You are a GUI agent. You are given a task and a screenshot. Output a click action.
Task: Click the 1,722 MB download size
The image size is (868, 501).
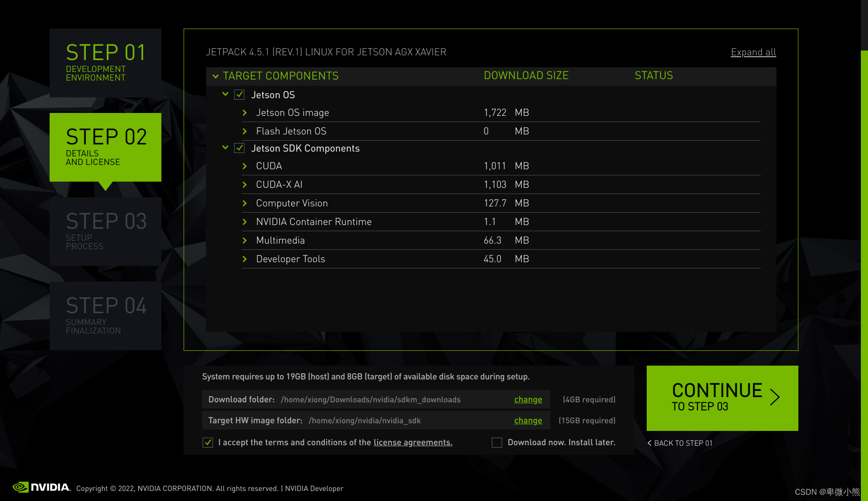click(x=506, y=112)
